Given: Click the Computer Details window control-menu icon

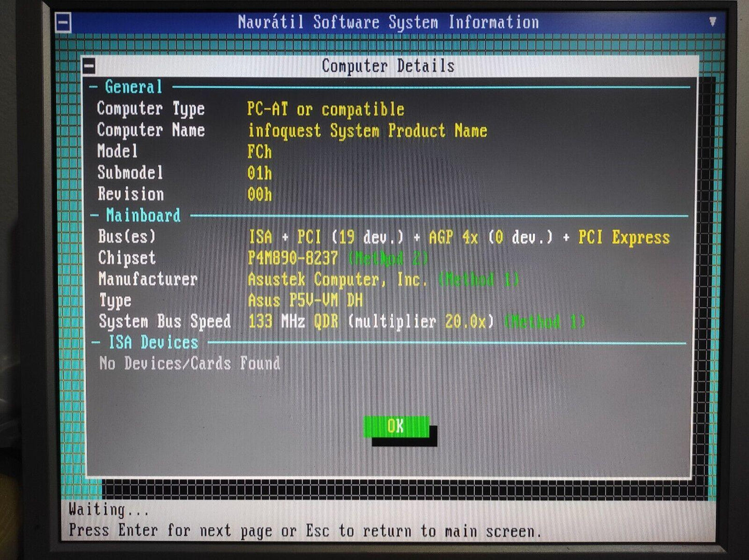Looking at the screenshot, I should tap(90, 66).
